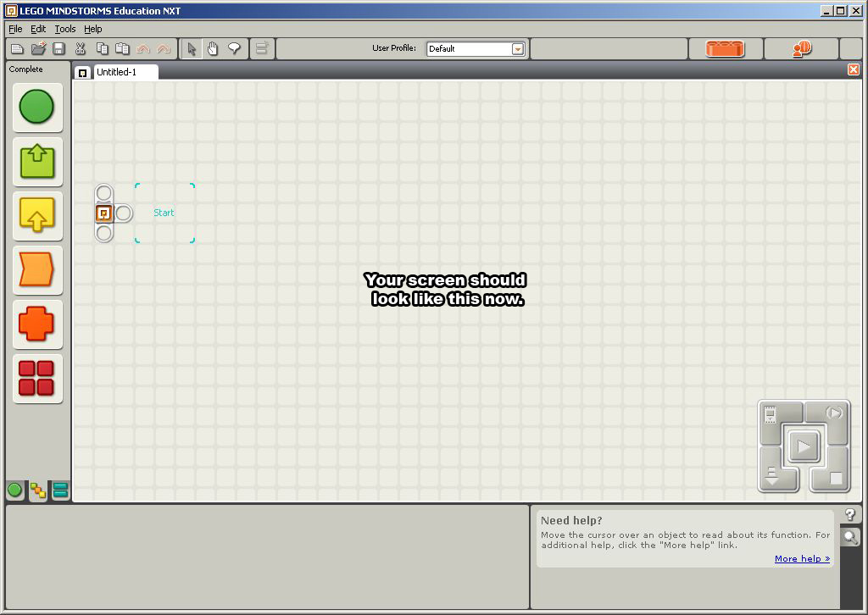
Task: Maximize the Mindstorms window
Action: tap(840, 10)
